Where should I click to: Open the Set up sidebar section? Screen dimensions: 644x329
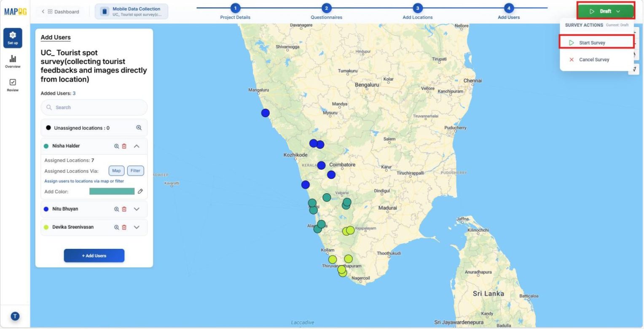(13, 38)
